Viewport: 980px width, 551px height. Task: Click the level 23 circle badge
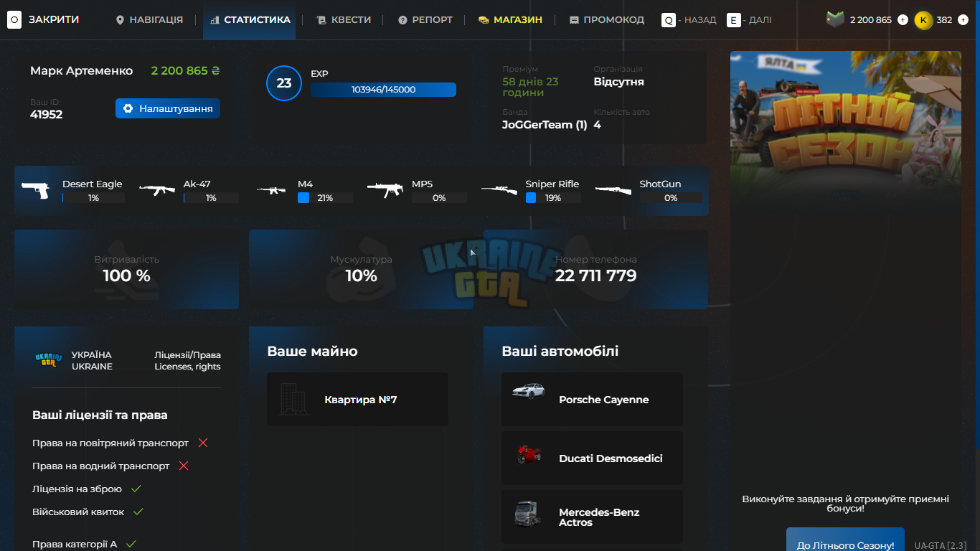(x=284, y=83)
